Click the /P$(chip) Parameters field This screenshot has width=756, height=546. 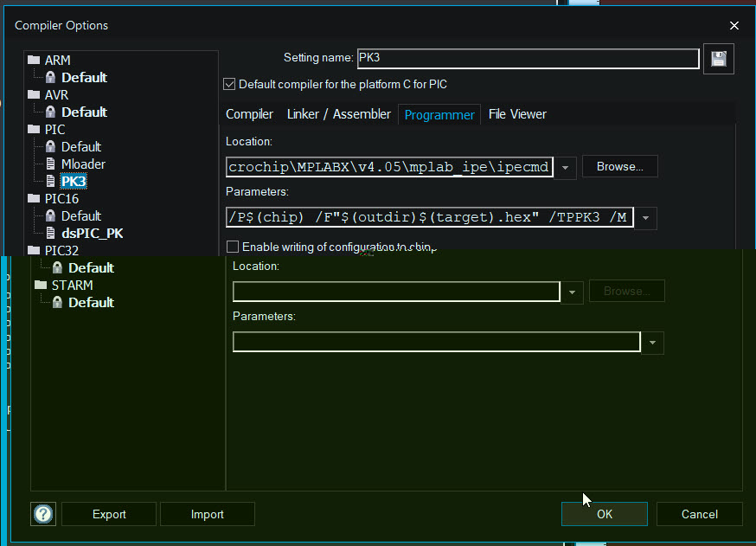(x=429, y=217)
